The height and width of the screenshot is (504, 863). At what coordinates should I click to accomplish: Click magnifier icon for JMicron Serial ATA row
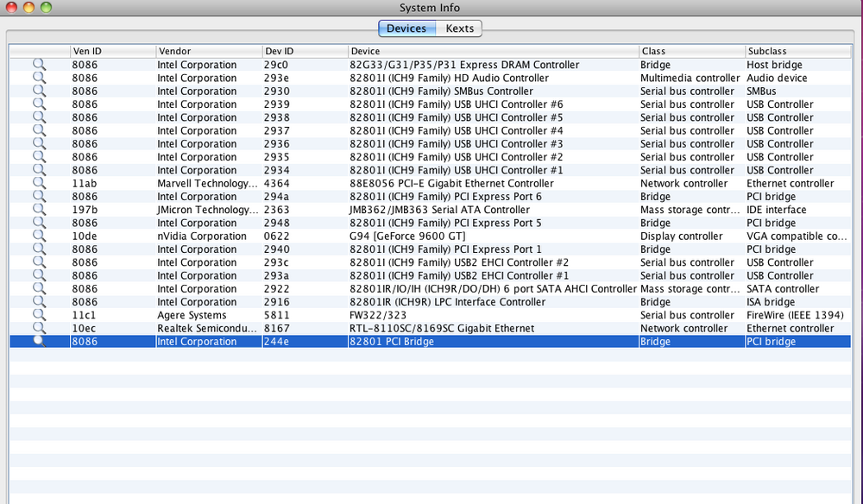coord(39,210)
